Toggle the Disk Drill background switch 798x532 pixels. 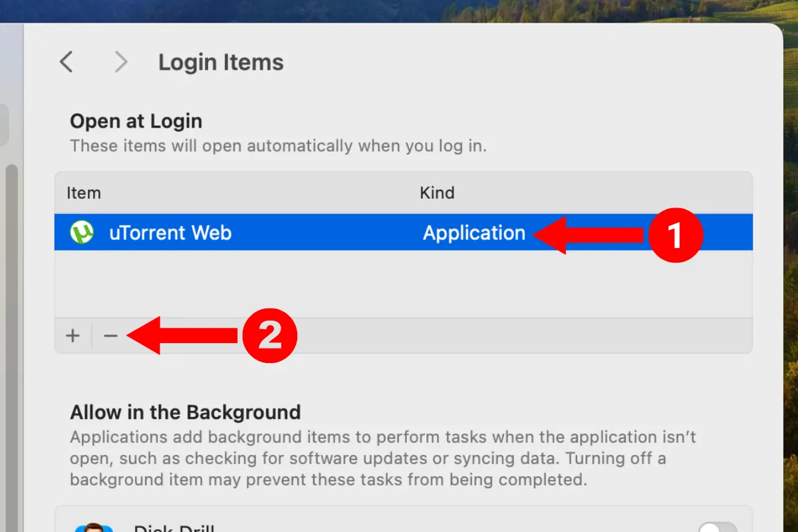717,528
